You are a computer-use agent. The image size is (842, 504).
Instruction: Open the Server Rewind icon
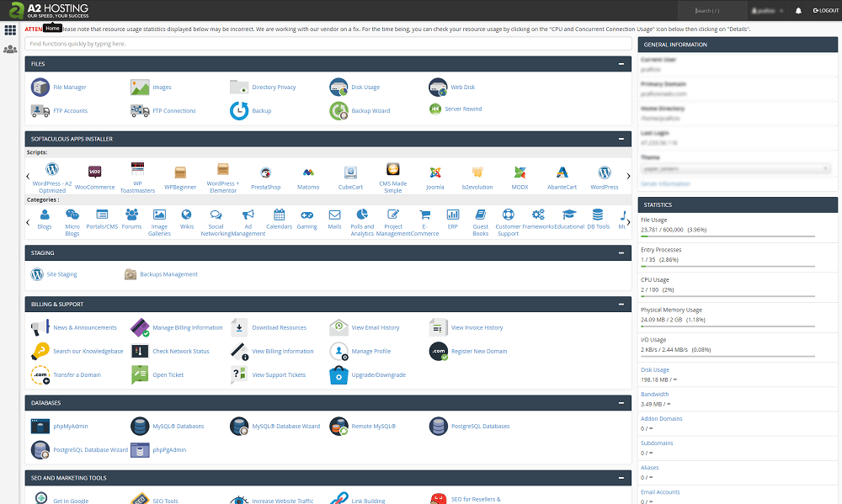(435, 109)
